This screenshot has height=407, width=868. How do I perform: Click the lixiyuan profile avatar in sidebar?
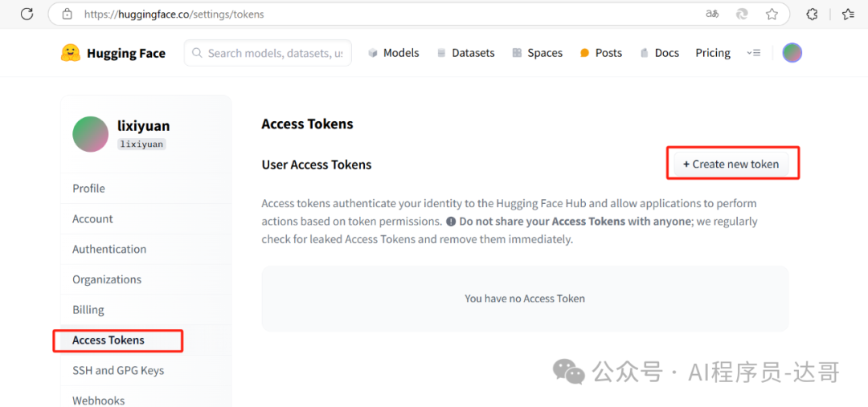(x=90, y=134)
